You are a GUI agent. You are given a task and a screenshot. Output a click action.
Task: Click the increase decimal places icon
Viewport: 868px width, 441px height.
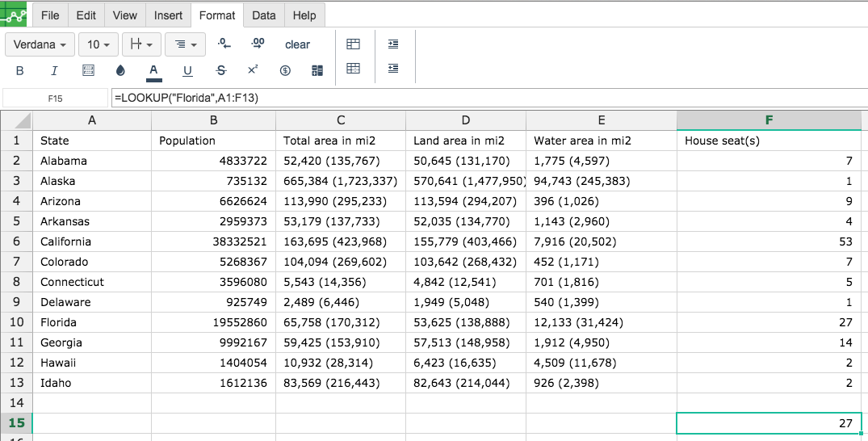pos(258,44)
